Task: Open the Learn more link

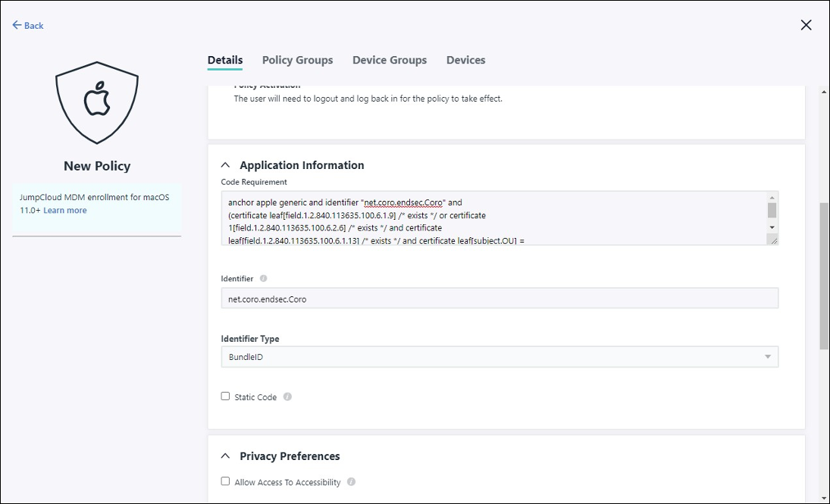Action: coord(64,211)
